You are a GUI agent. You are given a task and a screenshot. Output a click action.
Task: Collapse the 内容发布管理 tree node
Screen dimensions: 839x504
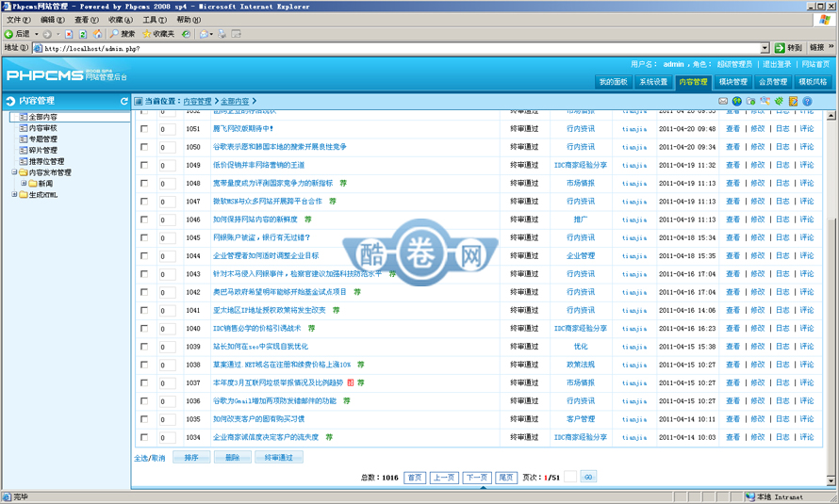click(x=14, y=172)
